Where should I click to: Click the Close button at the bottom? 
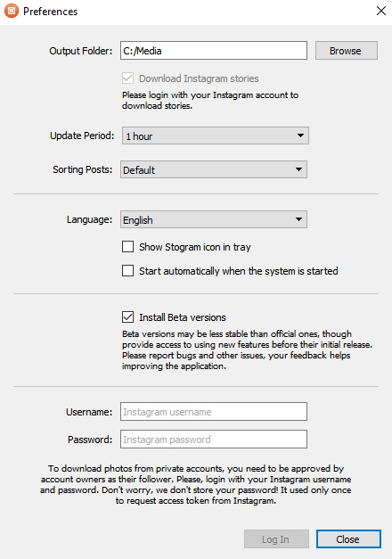[x=348, y=539]
